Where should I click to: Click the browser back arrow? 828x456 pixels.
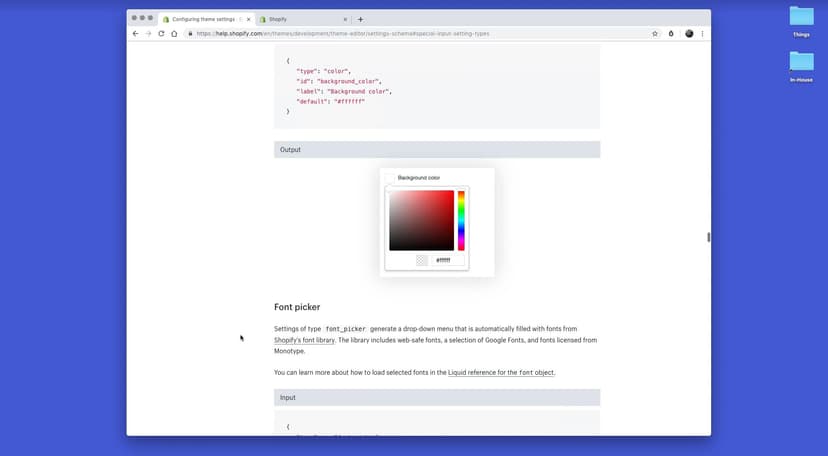point(136,33)
